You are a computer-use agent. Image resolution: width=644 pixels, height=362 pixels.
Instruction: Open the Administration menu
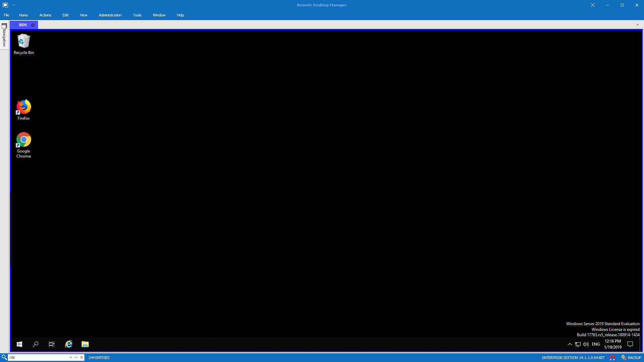(x=110, y=15)
